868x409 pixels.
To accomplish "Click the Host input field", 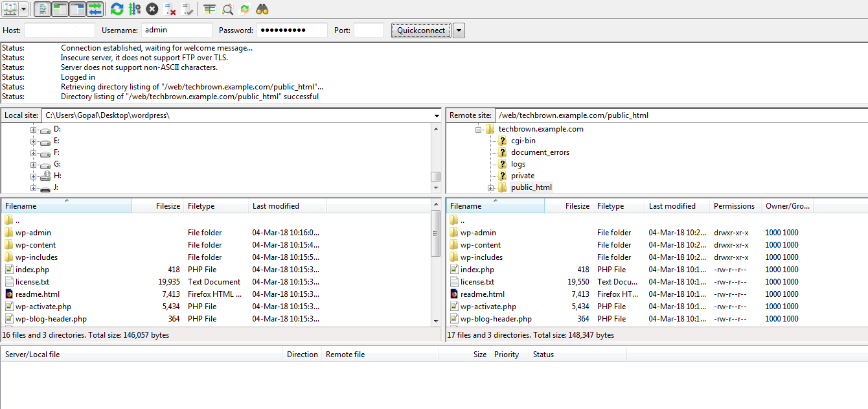I will coord(59,30).
